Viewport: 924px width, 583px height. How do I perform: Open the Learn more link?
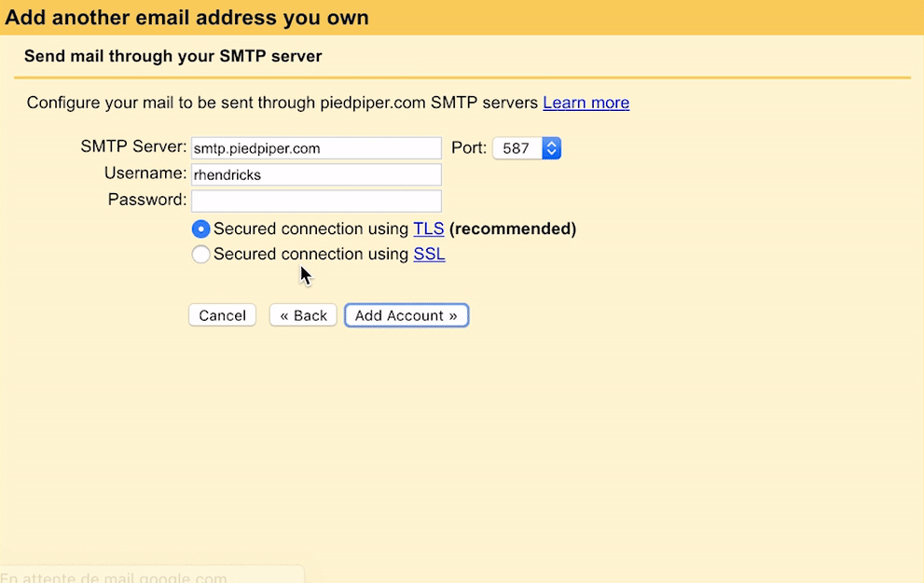(x=586, y=103)
